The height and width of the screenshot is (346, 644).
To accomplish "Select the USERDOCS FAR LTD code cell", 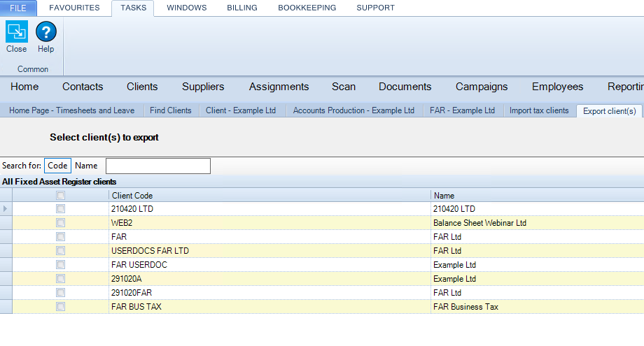I will click(x=269, y=250).
